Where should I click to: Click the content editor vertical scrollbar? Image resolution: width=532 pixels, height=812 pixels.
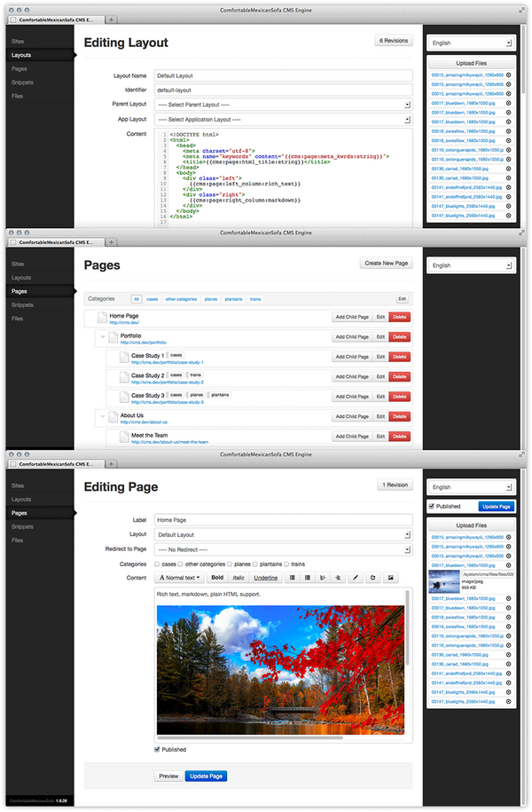[x=407, y=627]
